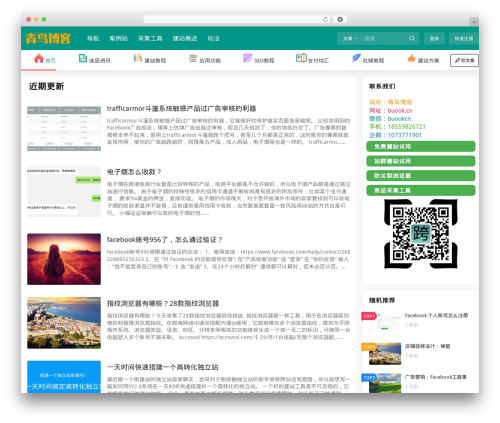The height and width of the screenshot is (423, 500).
Task: Click the flame icon for 建站方案
Action: 411,58
